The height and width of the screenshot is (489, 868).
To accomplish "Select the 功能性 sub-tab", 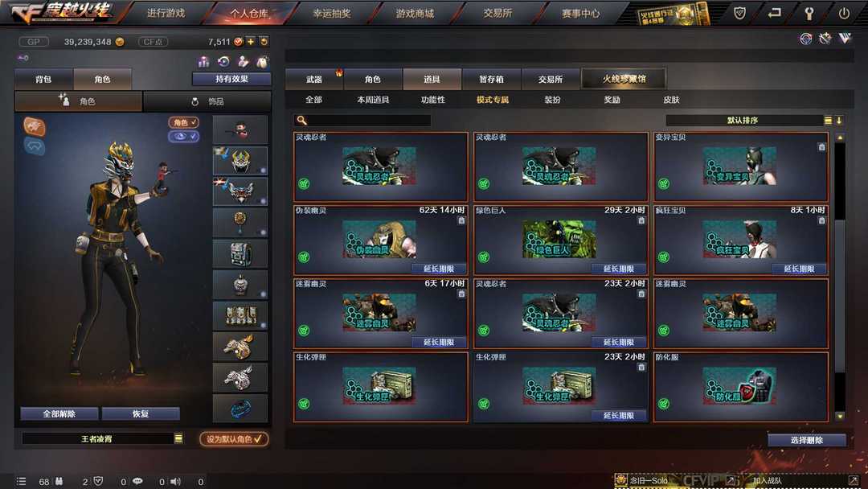I will [x=433, y=100].
